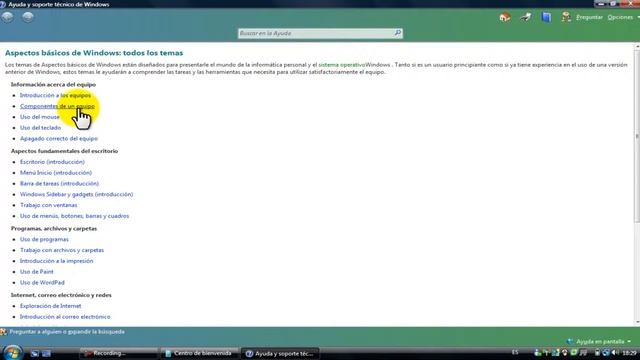This screenshot has width=640, height=360.
Task: Click the green sistema operativo glossary link
Action: (342, 64)
